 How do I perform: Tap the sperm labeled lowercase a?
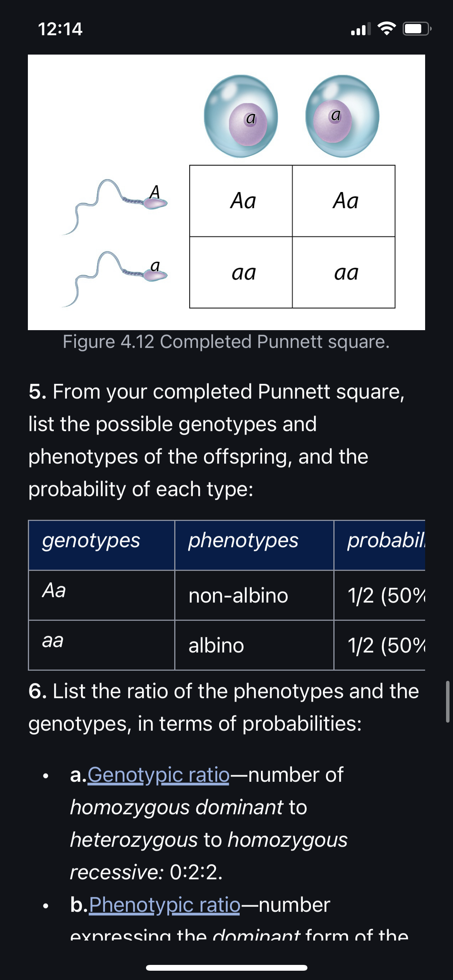115,279
